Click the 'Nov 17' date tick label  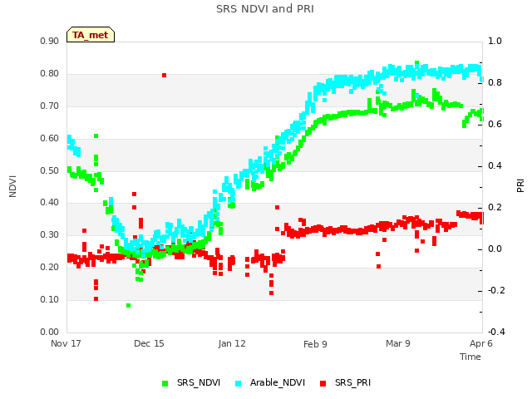[x=66, y=343]
